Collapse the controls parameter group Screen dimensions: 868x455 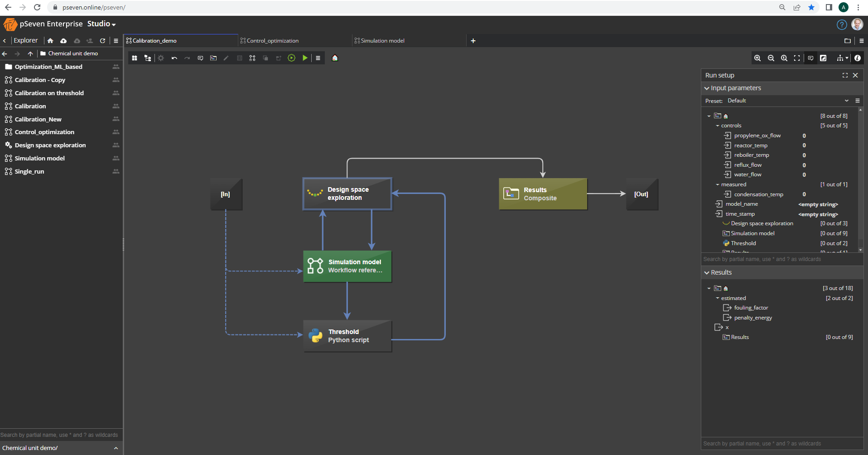718,126
